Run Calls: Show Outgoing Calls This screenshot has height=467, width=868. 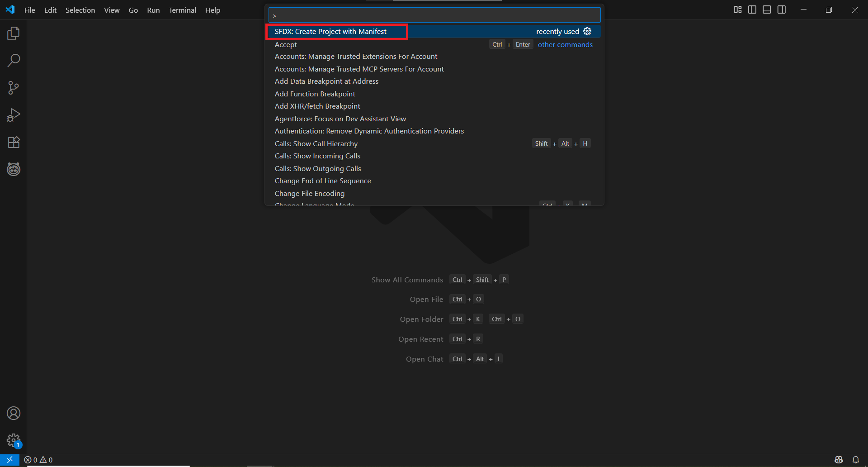tap(434, 169)
